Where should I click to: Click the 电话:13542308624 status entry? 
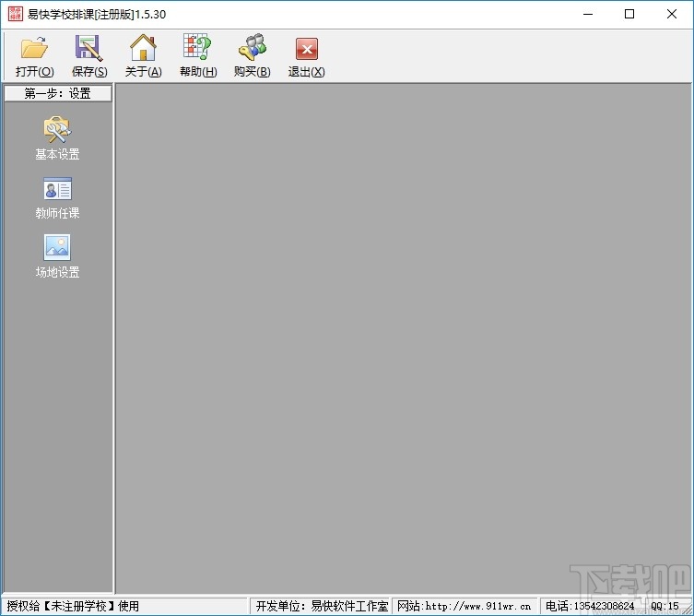[x=590, y=606]
